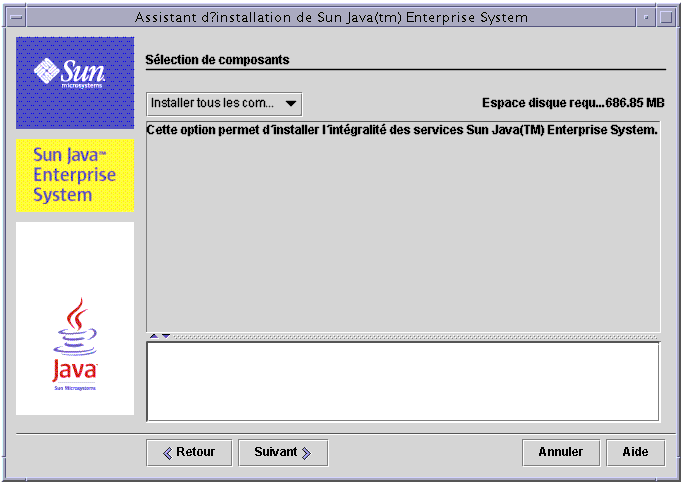Click the split pane expand-down arrow
This screenshot has width=684, height=484.
click(x=166, y=336)
